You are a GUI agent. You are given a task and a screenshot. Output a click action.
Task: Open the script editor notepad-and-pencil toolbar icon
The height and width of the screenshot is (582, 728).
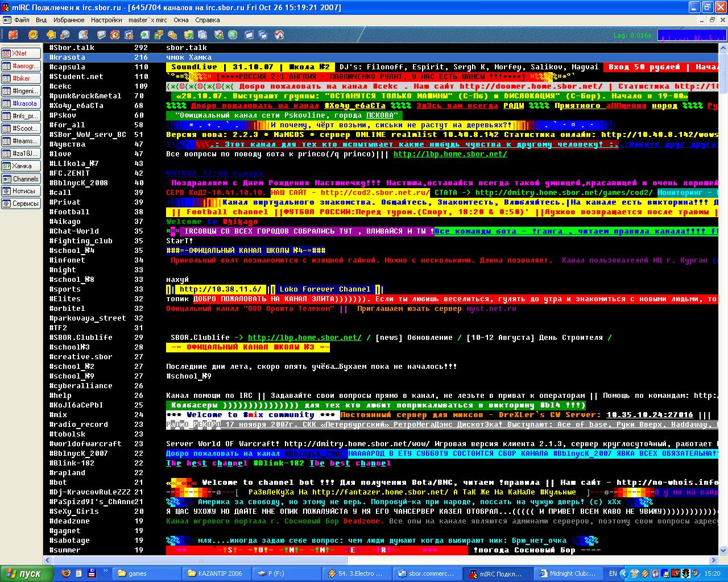pyautogui.click(x=84, y=35)
